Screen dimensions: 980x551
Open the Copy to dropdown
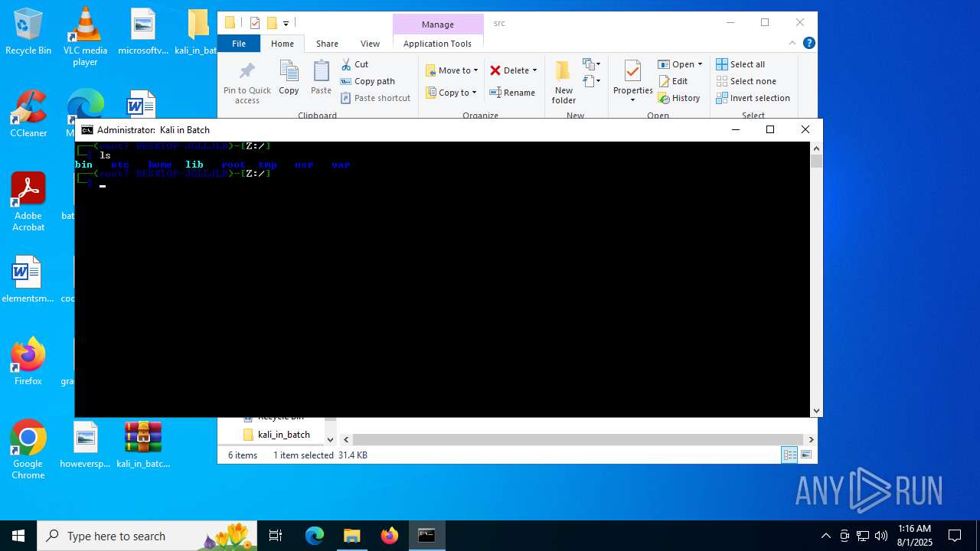(451, 93)
